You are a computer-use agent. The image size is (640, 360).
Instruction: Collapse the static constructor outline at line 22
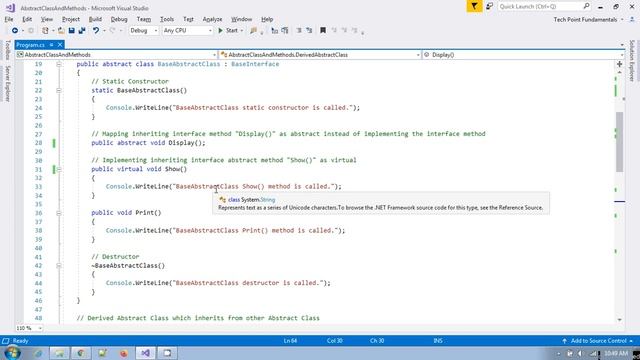point(59,90)
